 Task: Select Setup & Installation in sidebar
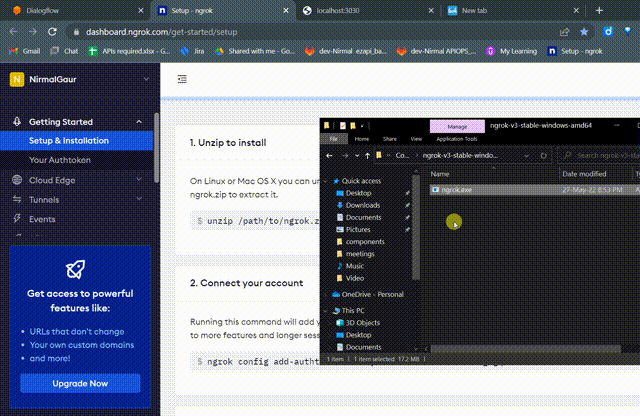pyautogui.click(x=77, y=141)
